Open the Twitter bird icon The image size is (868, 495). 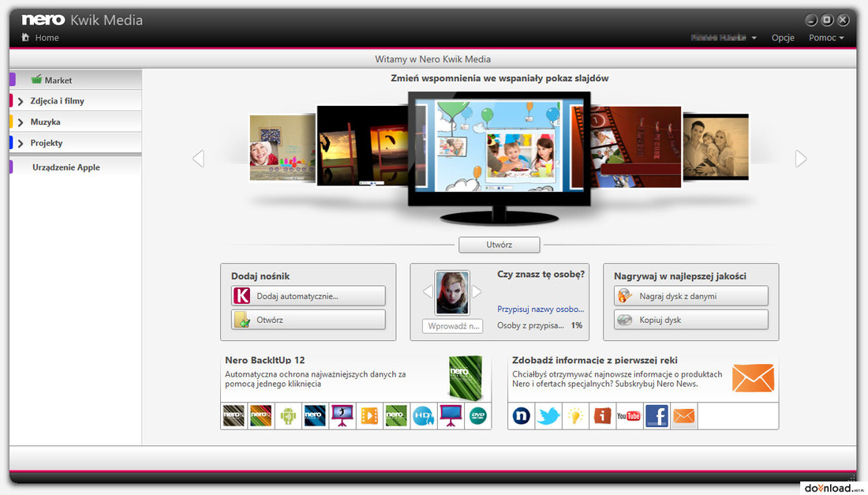tap(548, 415)
